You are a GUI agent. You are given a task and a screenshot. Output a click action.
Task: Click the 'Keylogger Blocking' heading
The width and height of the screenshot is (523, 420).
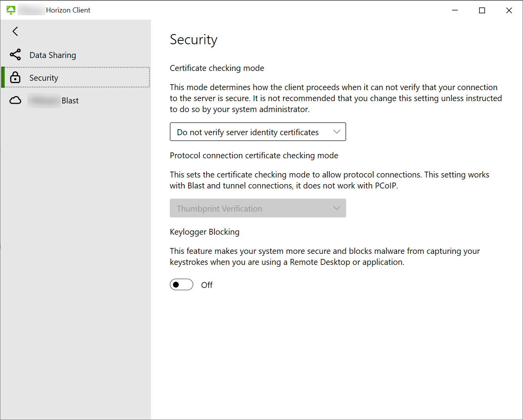(x=205, y=232)
